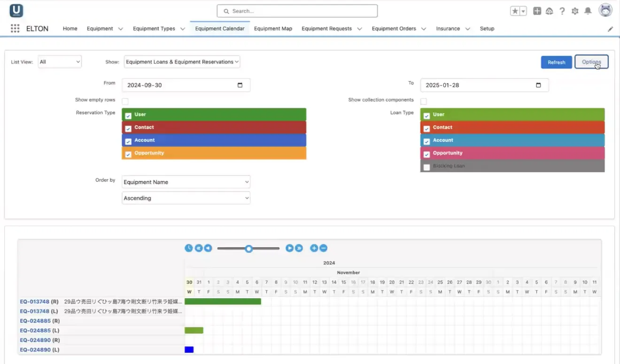Click the step back arrow on timeline
This screenshot has width=620, height=364.
(x=208, y=248)
